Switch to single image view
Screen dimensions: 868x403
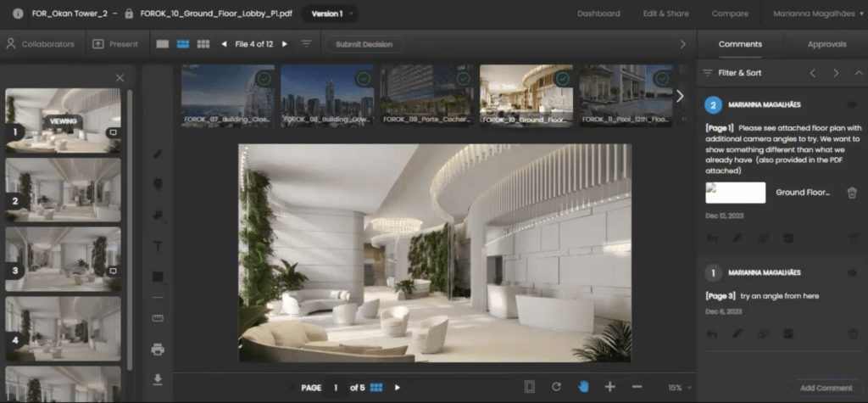click(x=162, y=44)
